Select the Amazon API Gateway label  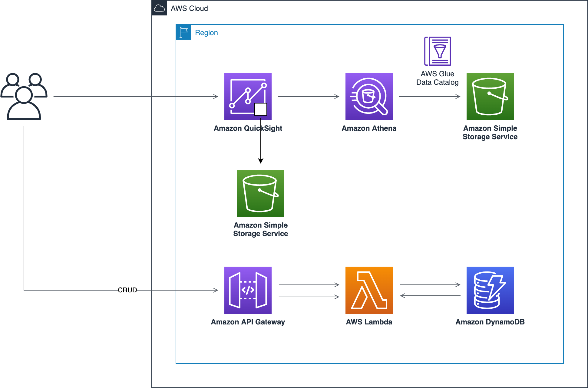[248, 322]
